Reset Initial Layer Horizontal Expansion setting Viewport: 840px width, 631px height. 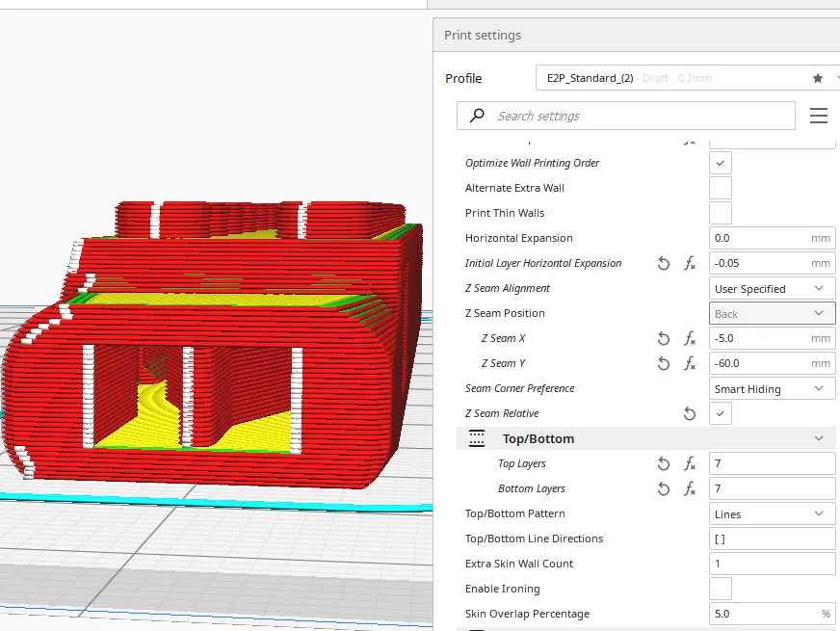point(664,264)
